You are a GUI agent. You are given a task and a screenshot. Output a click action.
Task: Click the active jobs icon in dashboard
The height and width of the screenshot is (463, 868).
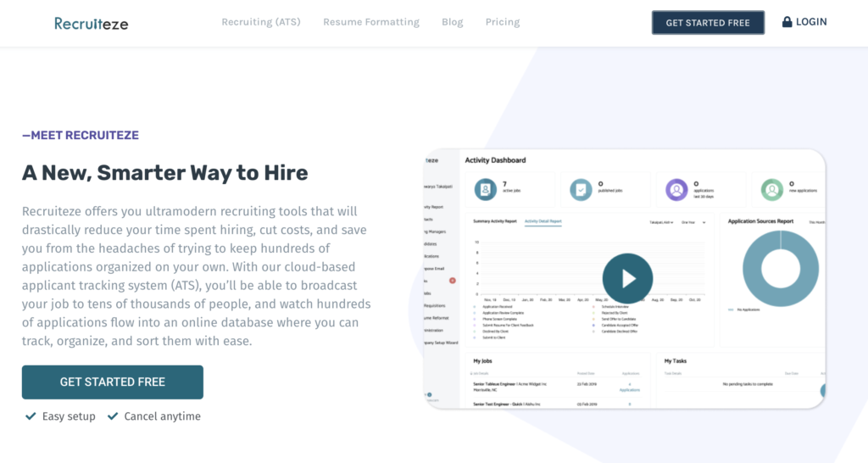click(x=486, y=189)
